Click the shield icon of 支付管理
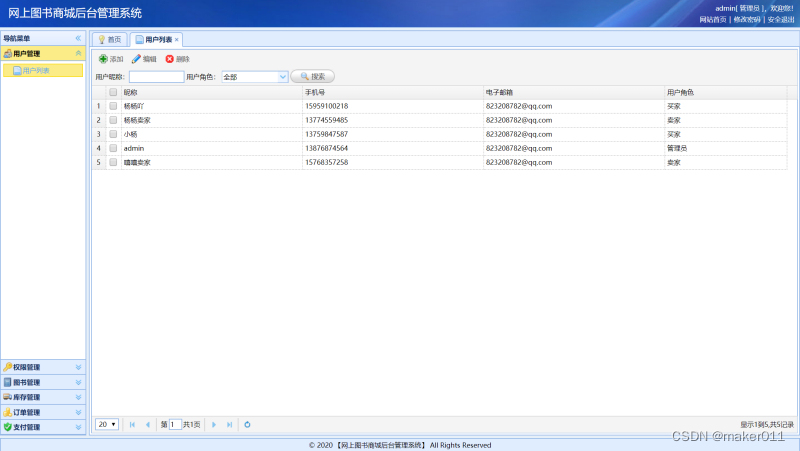The image size is (800, 451). point(7,427)
